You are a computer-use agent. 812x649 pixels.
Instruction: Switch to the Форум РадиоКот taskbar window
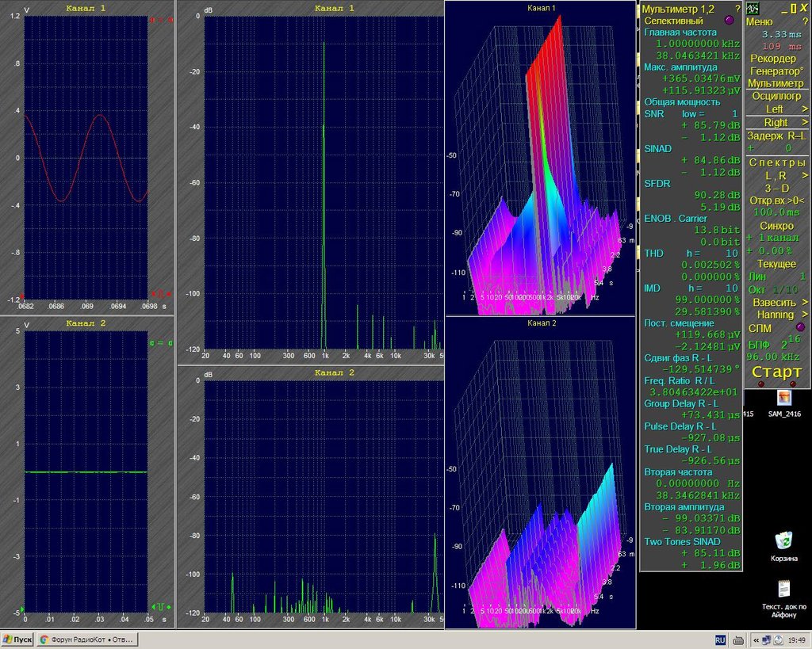point(87,639)
